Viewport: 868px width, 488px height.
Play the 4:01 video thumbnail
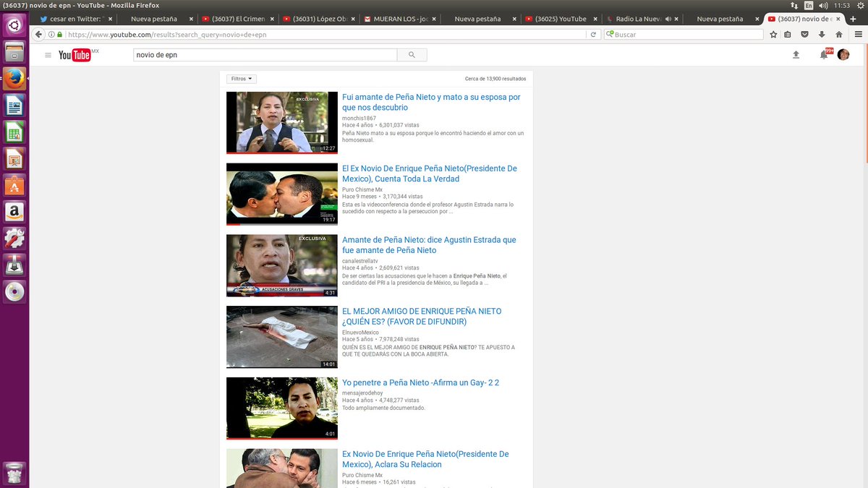coord(282,408)
